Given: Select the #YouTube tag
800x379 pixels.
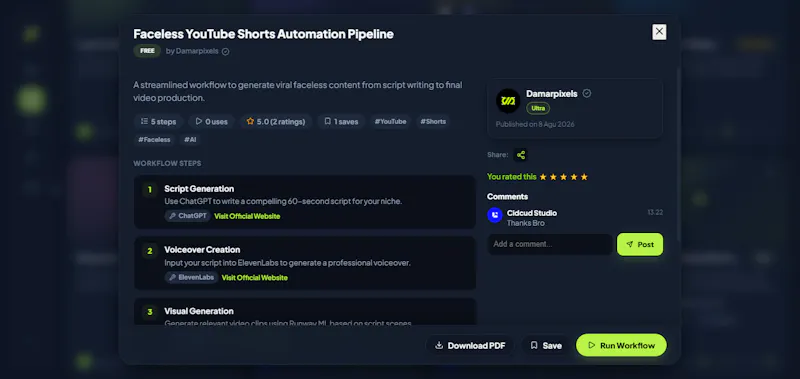Looking at the screenshot, I should [390, 122].
